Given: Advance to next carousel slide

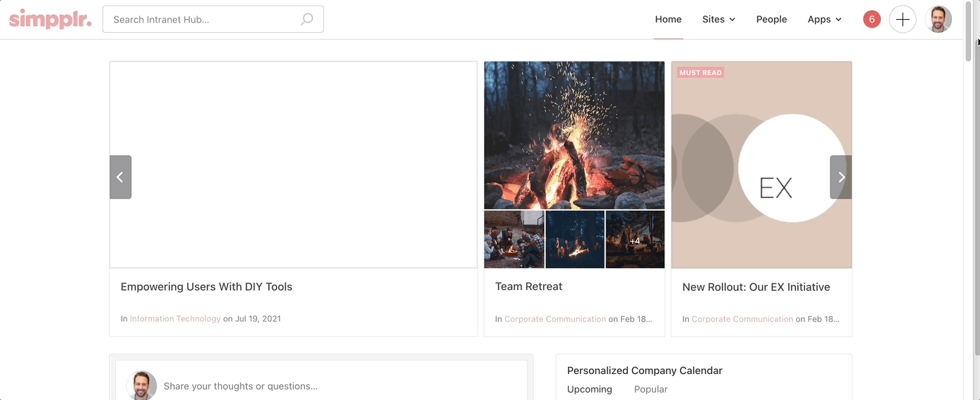Looking at the screenshot, I should coord(841,177).
